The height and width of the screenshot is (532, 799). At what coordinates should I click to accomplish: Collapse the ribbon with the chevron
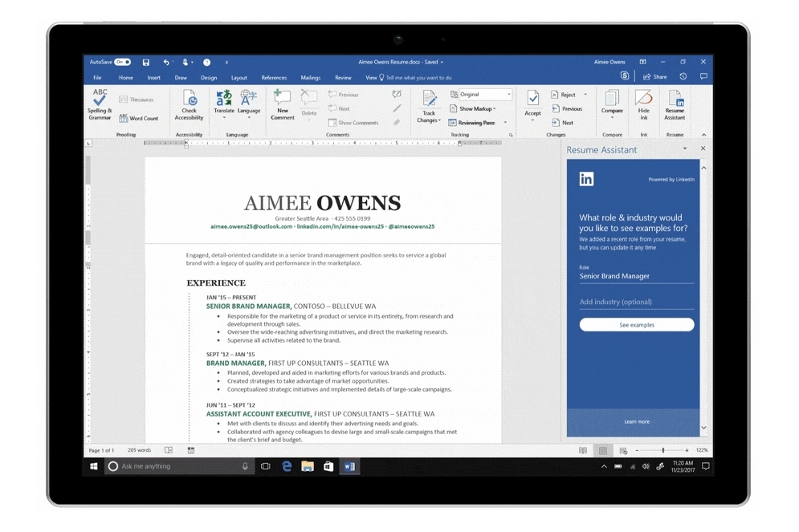703,135
